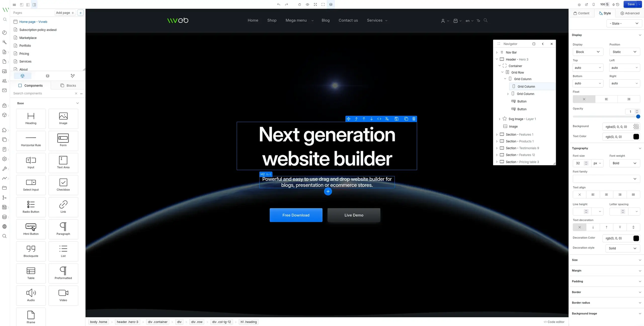
Task: Select the none Text decoration option
Action: [x=580, y=227]
